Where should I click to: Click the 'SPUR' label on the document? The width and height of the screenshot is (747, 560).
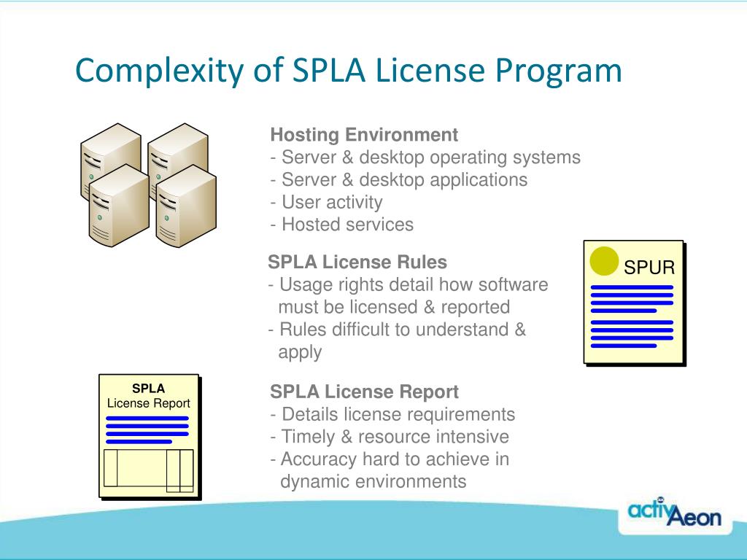[649, 268]
